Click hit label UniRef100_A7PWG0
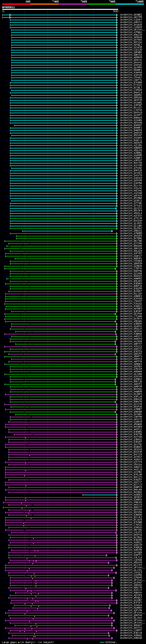The width and height of the screenshot is (146, 644). (x=131, y=32)
